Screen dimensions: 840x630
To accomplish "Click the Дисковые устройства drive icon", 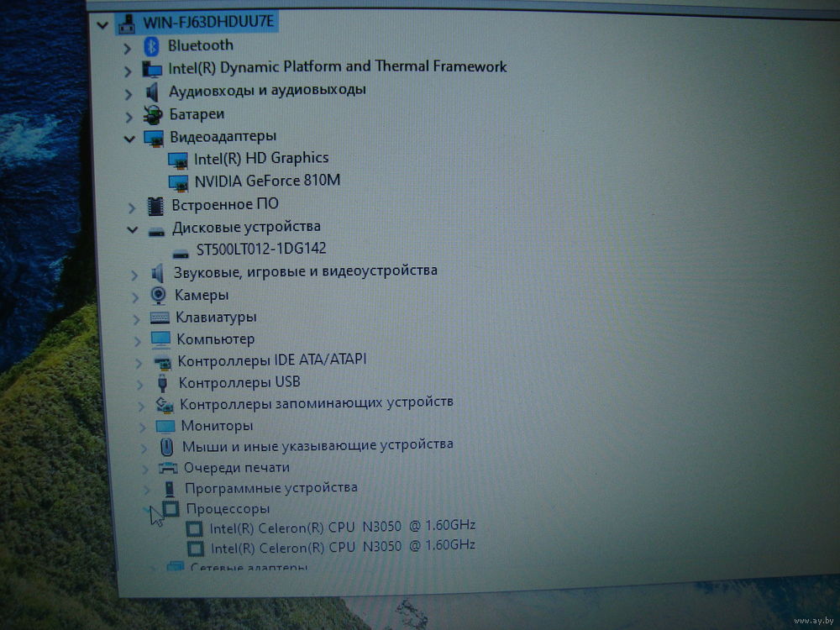I will tap(156, 232).
